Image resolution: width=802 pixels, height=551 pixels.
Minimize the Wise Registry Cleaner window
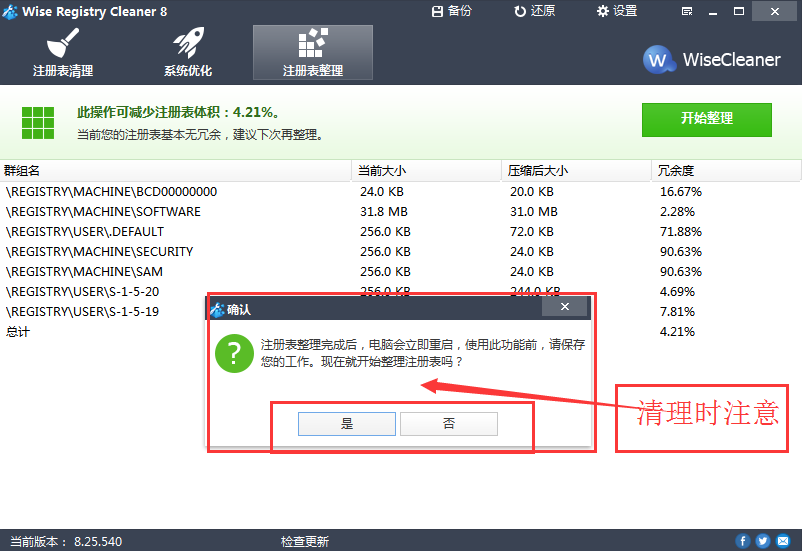coord(712,11)
